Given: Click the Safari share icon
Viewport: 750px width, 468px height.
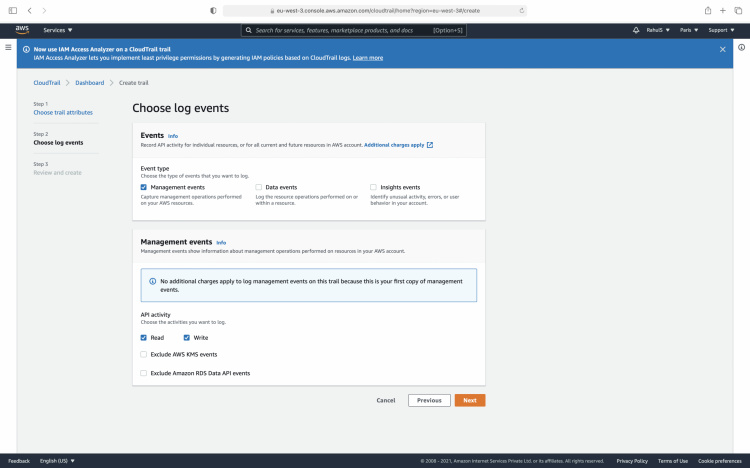Looking at the screenshot, I should tap(708, 10).
